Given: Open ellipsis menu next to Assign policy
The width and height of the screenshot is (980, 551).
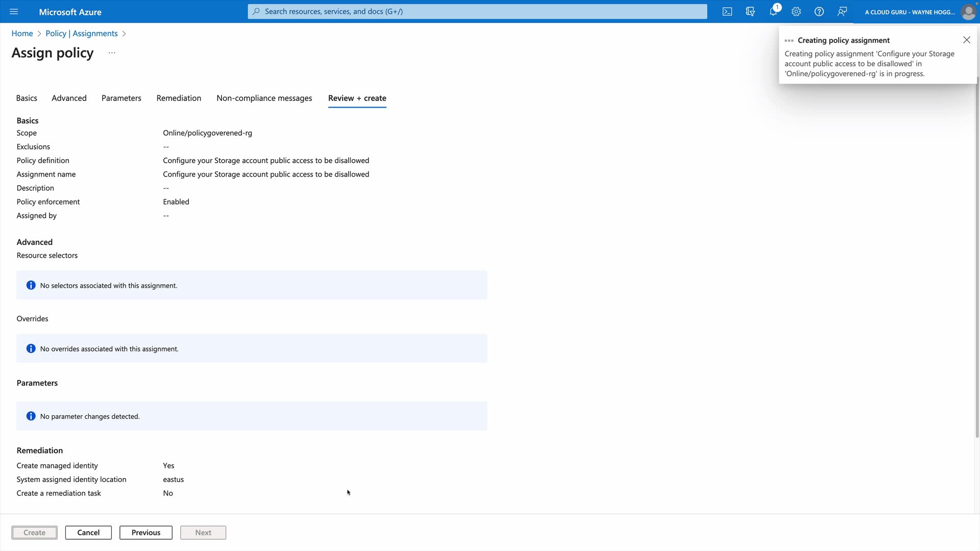Looking at the screenshot, I should (112, 53).
